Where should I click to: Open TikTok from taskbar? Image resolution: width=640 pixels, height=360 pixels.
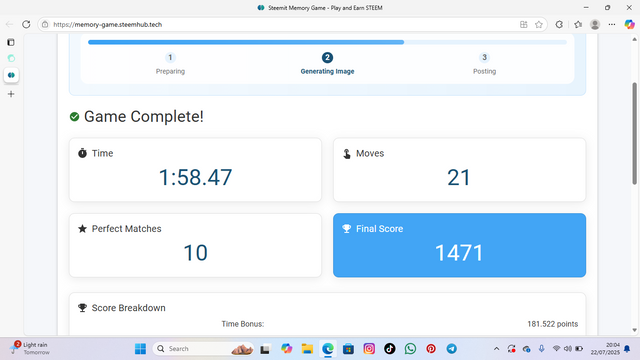point(389,349)
